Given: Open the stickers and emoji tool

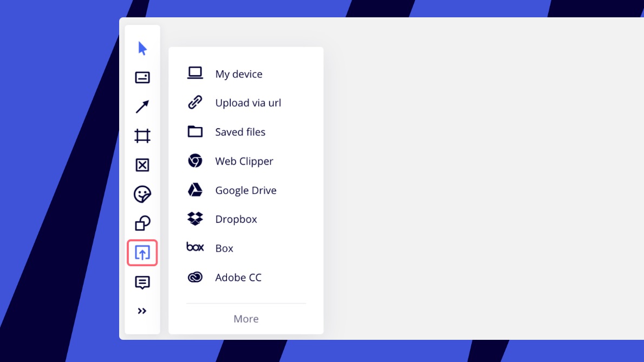Looking at the screenshot, I should pyautogui.click(x=142, y=194).
